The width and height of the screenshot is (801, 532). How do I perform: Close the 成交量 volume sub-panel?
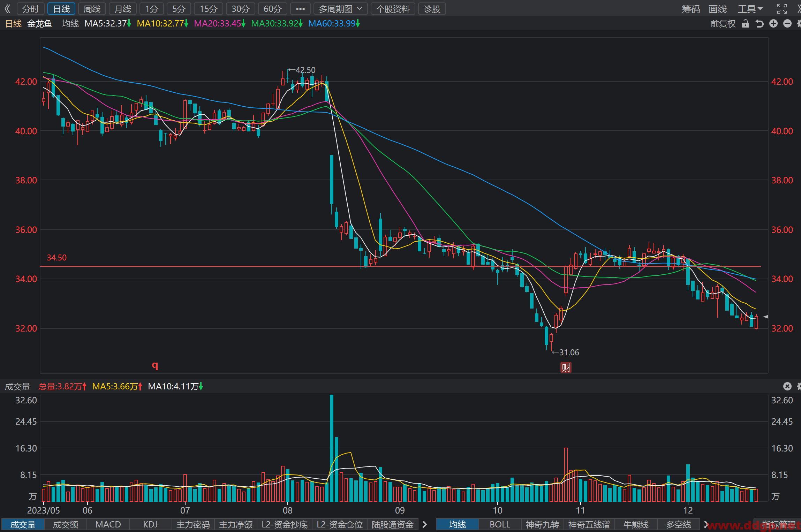click(787, 386)
